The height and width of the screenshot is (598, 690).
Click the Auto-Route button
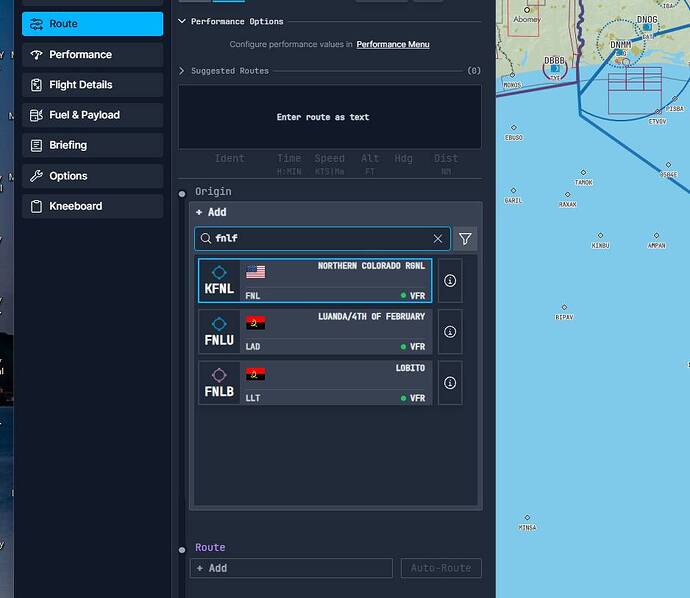pyautogui.click(x=441, y=568)
